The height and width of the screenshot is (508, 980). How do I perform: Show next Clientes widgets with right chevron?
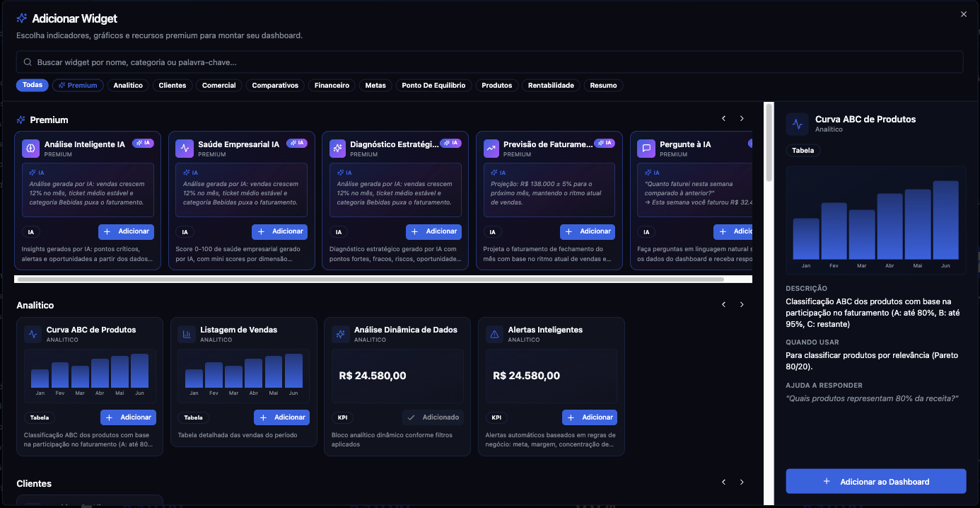[x=742, y=482]
